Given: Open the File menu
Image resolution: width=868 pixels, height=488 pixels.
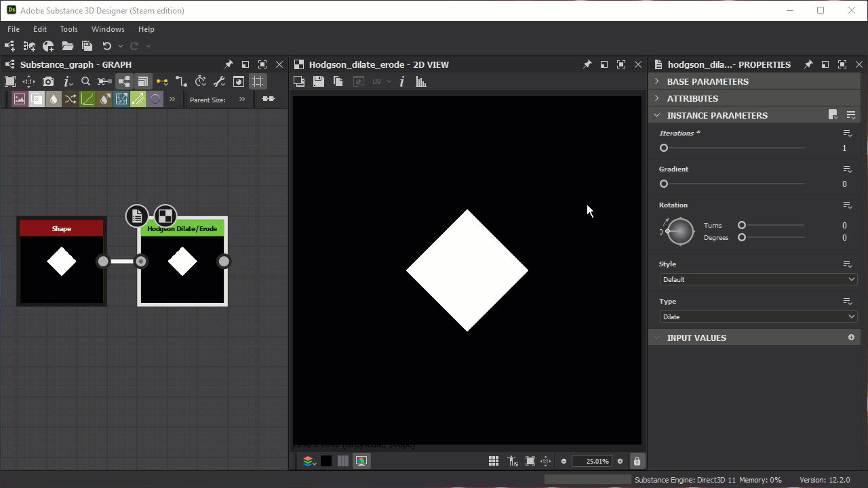Looking at the screenshot, I should click(14, 29).
